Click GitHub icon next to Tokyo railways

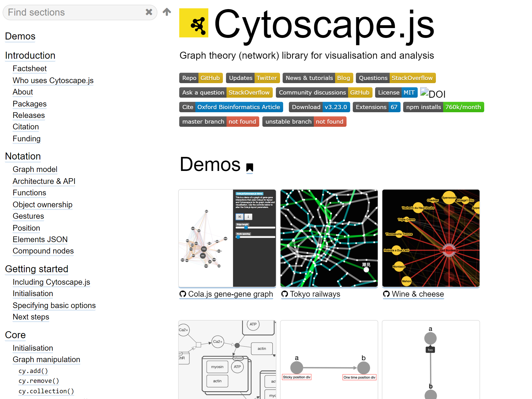(x=285, y=294)
